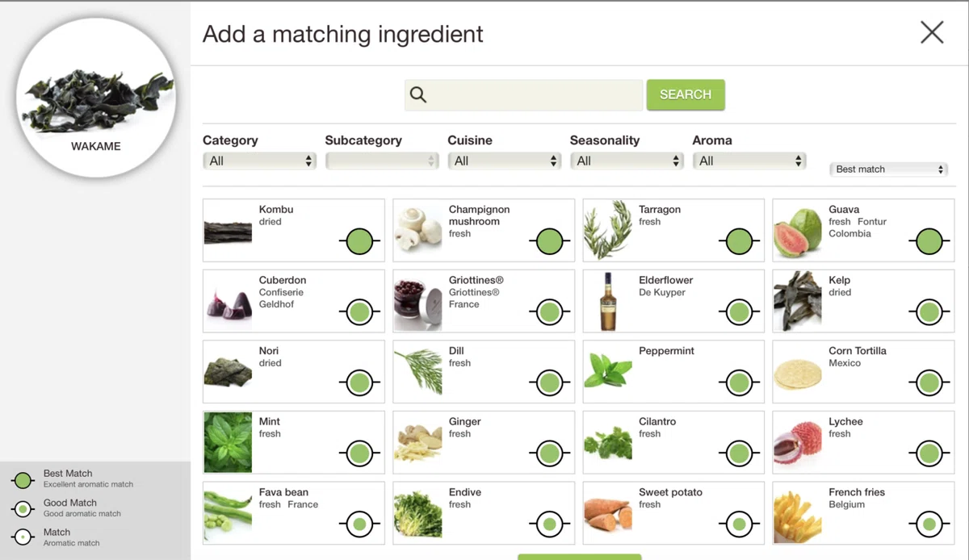
Task: Click the Wakame ingredient image
Action: pos(96,98)
